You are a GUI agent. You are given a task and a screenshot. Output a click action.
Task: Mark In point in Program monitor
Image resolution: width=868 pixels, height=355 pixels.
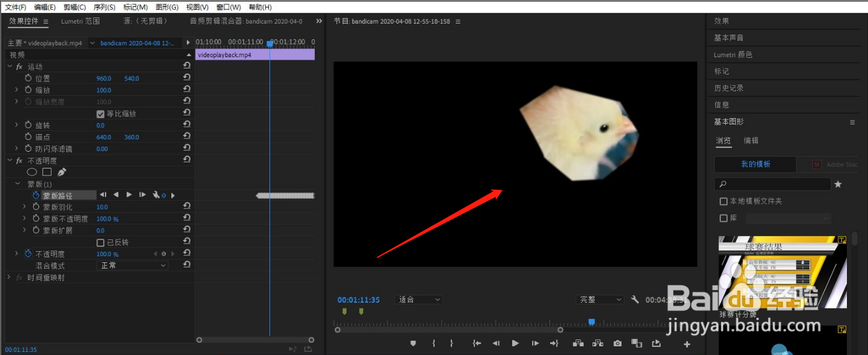pos(433,343)
